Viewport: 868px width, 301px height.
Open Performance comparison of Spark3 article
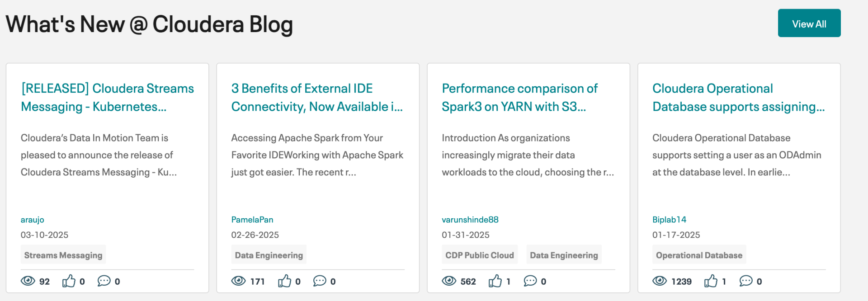[519, 98]
